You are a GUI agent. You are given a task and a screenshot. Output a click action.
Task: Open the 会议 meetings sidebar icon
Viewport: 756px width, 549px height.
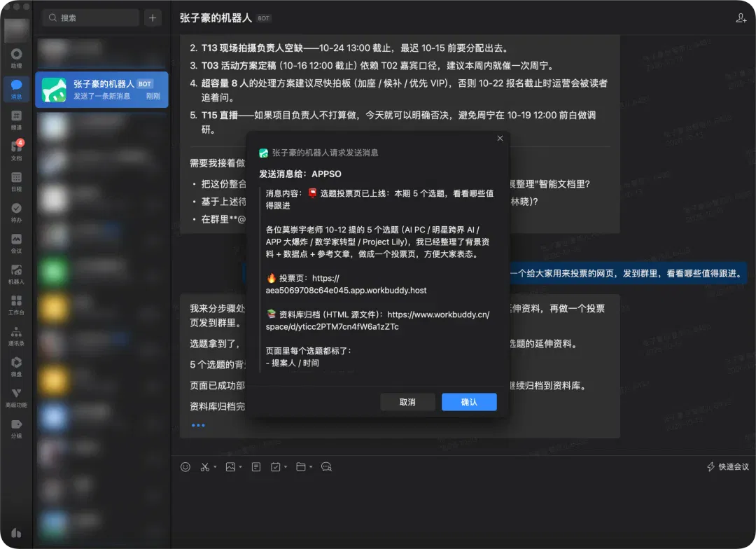coord(16,243)
